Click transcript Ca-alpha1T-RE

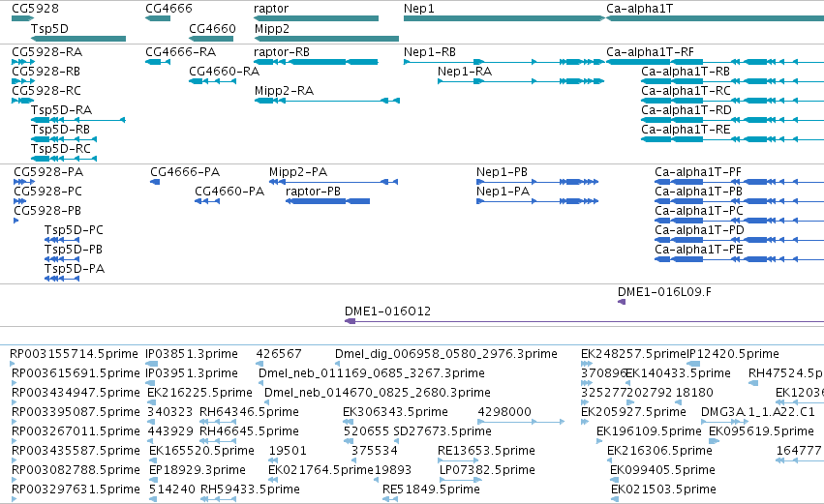(686, 130)
